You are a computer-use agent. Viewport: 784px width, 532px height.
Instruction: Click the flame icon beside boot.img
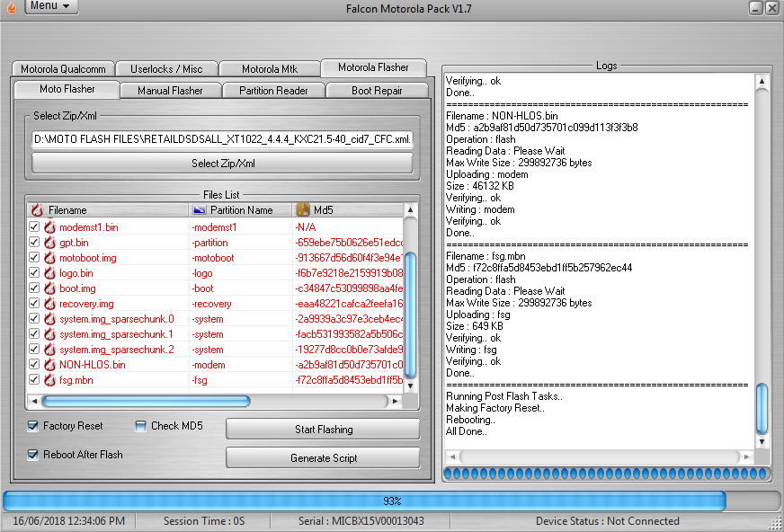[49, 288]
